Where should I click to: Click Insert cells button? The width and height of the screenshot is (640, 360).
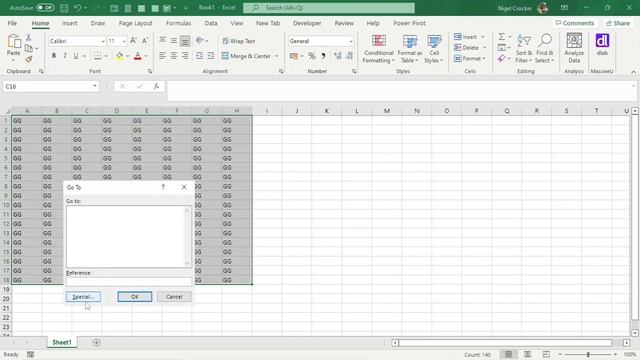tap(465, 37)
